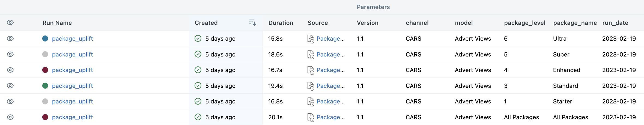Viewport: 644px width, 125px height.
Task: Open package_uplift run with Standard package
Action: [72, 86]
